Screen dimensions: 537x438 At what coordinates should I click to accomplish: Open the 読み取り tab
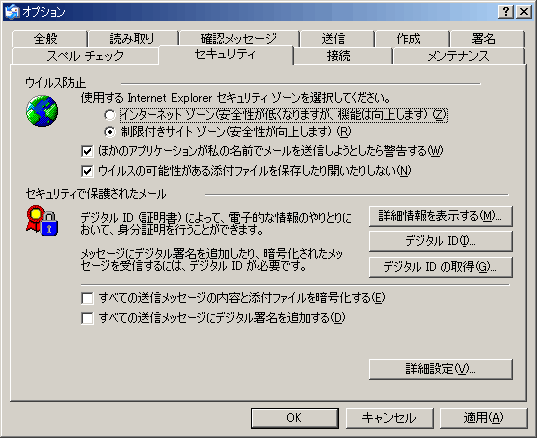pos(133,39)
